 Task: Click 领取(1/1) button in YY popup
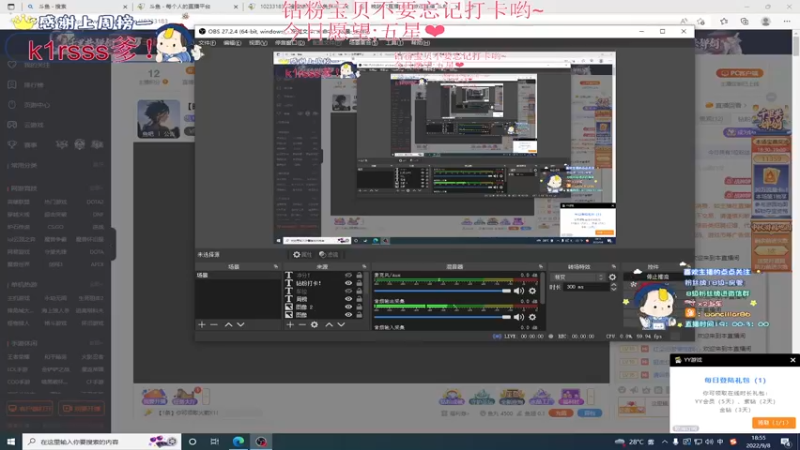[773, 422]
